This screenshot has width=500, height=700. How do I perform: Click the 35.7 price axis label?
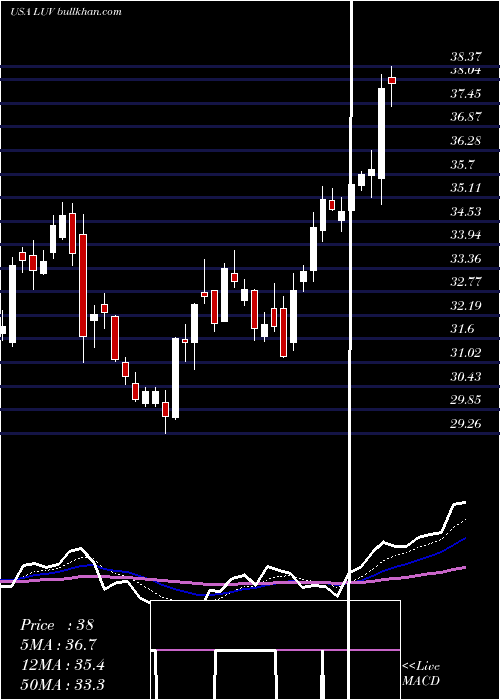click(462, 165)
